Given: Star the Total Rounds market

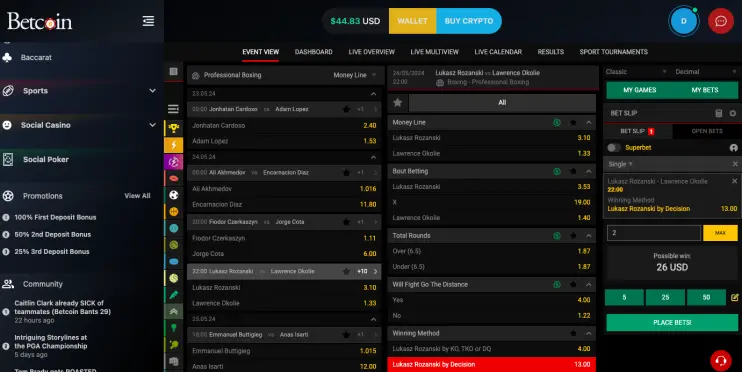Looking at the screenshot, I should click(573, 236).
